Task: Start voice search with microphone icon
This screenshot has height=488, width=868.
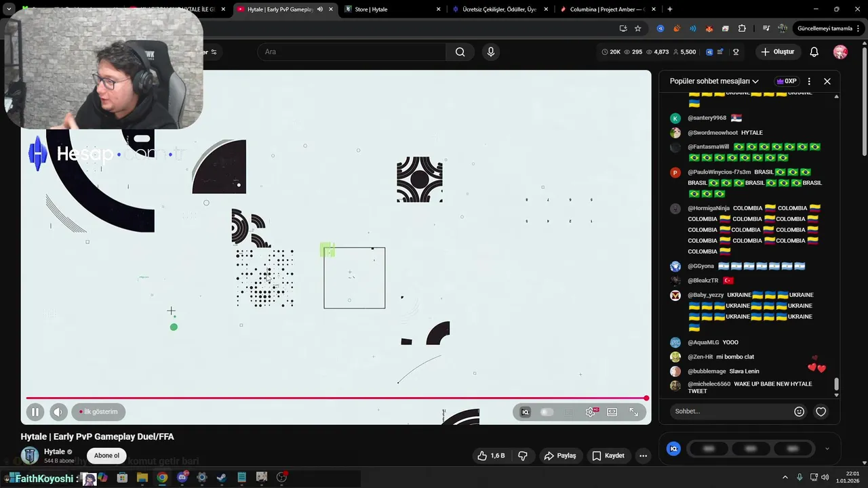Action: click(x=491, y=52)
